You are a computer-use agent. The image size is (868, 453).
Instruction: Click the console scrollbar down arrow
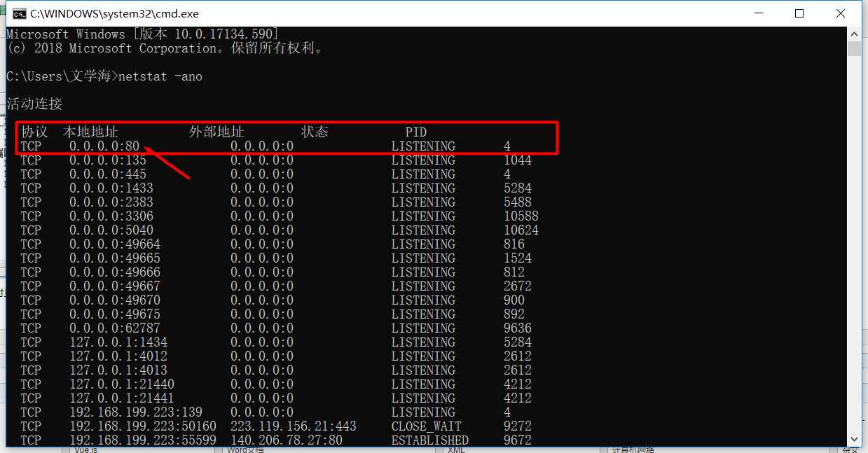pos(854,440)
